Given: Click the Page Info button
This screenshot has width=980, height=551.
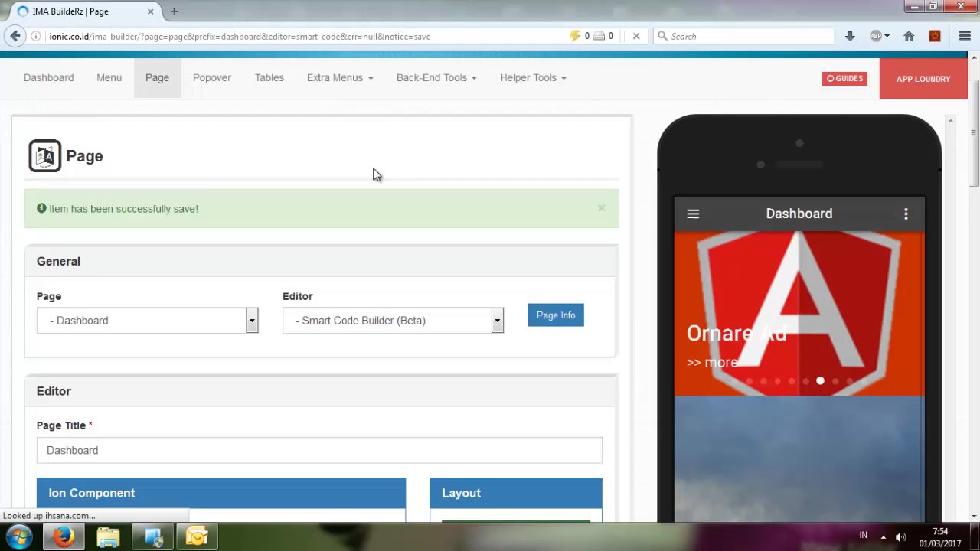Looking at the screenshot, I should 556,315.
